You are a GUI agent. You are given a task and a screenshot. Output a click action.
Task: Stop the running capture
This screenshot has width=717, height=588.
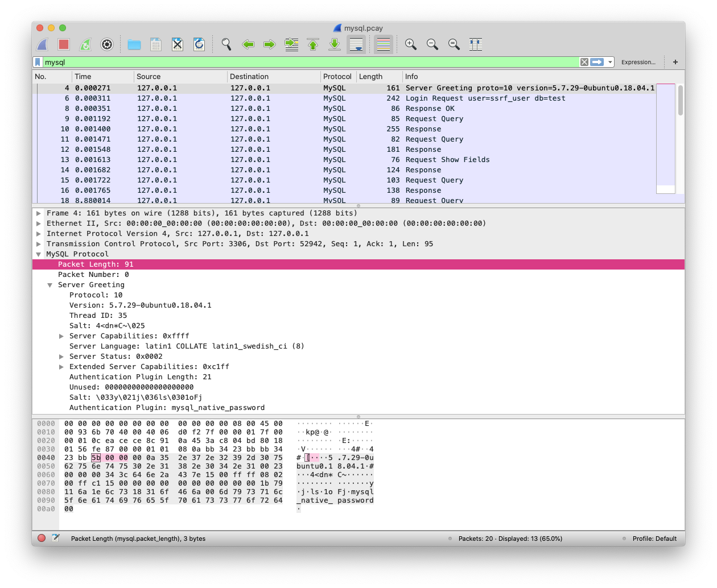[64, 44]
